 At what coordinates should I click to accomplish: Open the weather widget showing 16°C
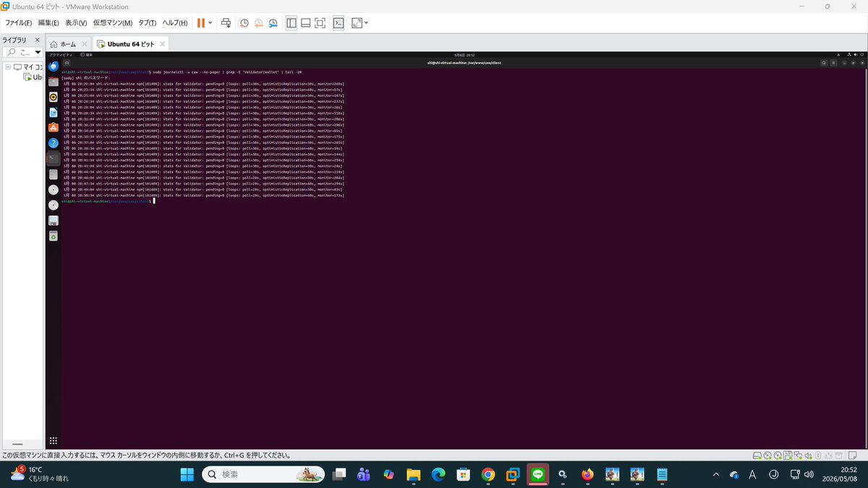(x=40, y=474)
